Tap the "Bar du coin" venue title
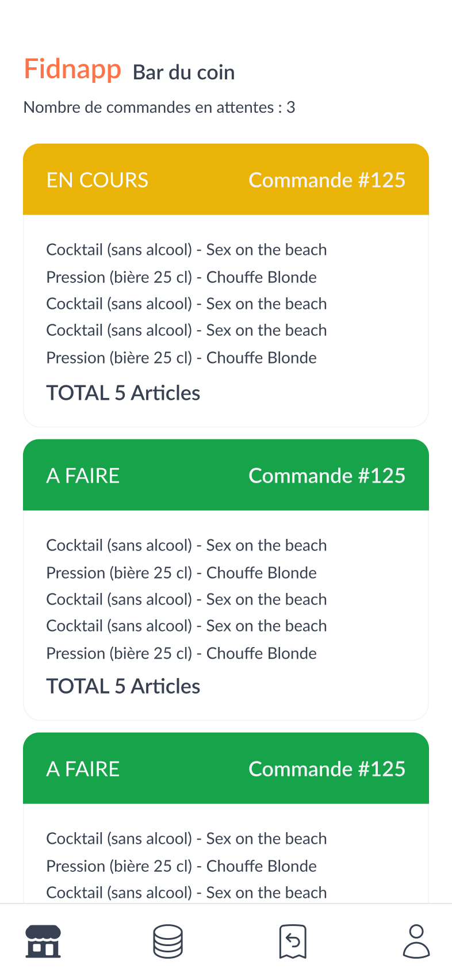 (x=183, y=72)
